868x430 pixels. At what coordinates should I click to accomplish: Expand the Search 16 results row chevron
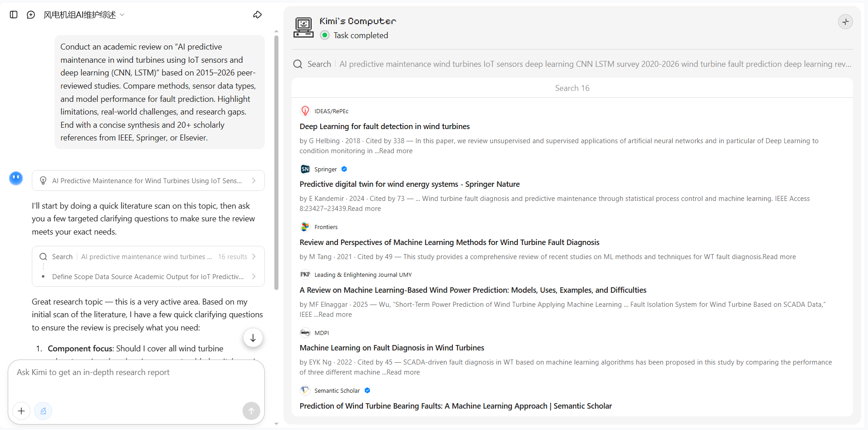click(254, 256)
